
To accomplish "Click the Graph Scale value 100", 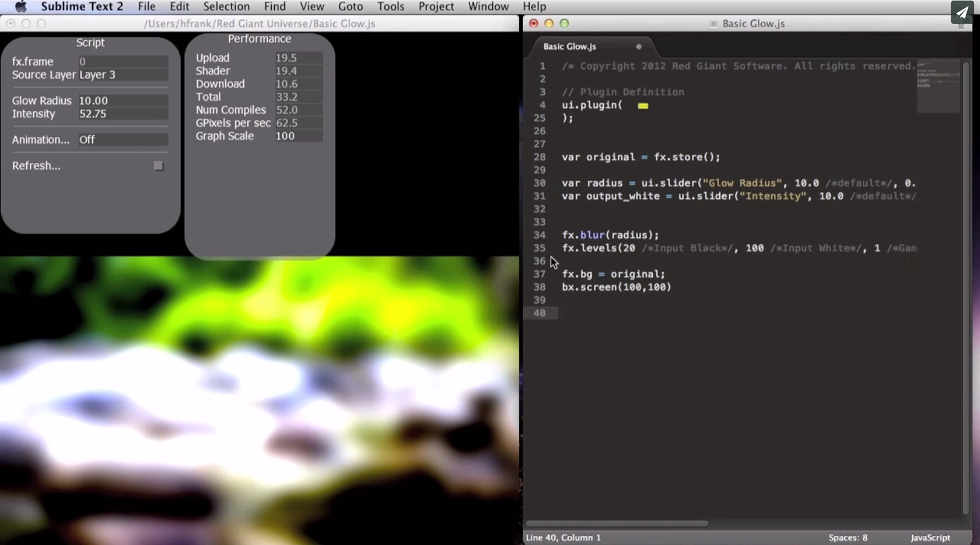I will tap(299, 136).
